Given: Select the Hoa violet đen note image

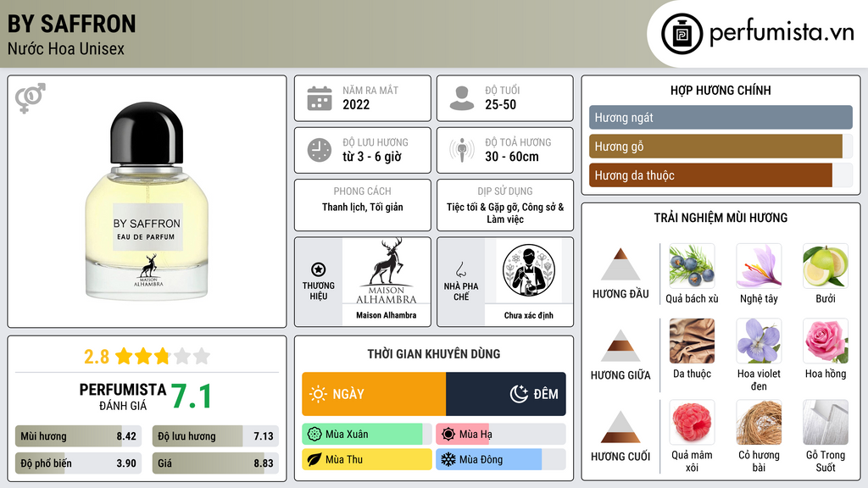Looking at the screenshot, I should 759,341.
